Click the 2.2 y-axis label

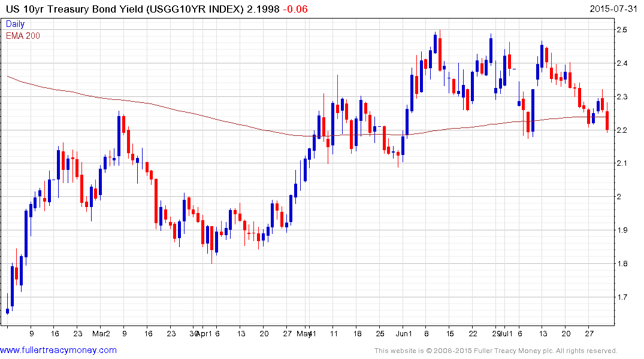pos(622,130)
